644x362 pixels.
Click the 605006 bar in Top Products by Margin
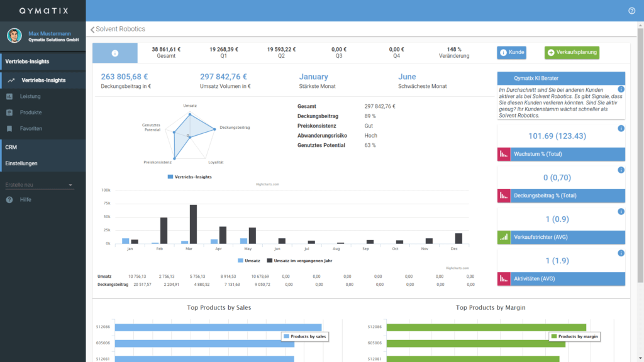click(476, 344)
